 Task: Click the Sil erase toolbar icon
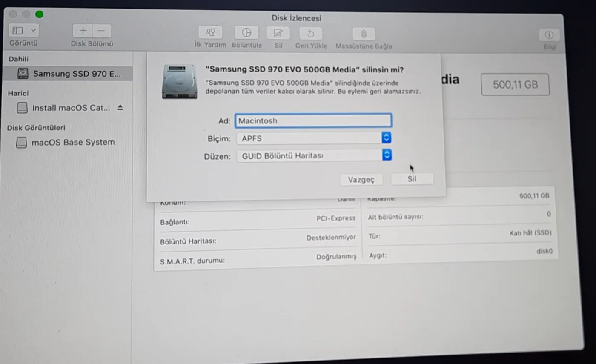[278, 33]
